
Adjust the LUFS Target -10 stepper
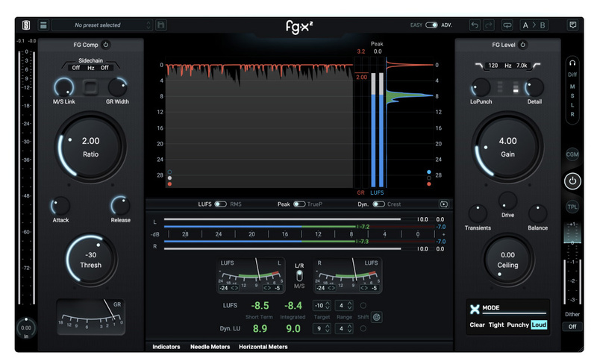[x=322, y=305]
